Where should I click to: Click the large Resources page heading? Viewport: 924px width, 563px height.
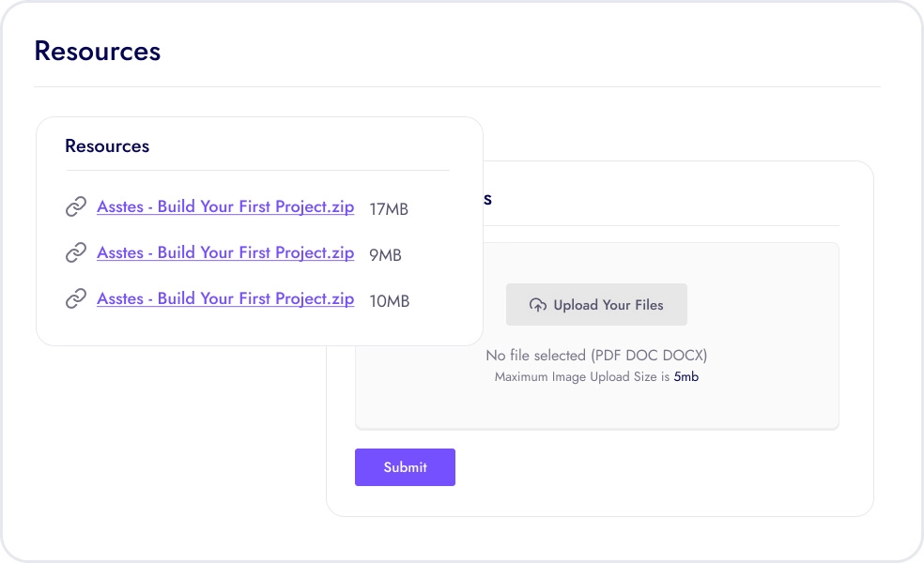pyautogui.click(x=97, y=51)
